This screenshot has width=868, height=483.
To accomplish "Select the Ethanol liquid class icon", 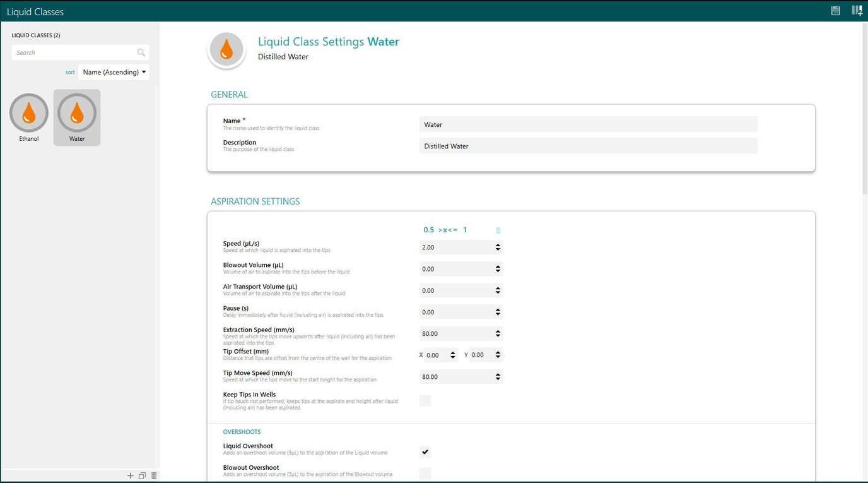I will (x=29, y=114).
